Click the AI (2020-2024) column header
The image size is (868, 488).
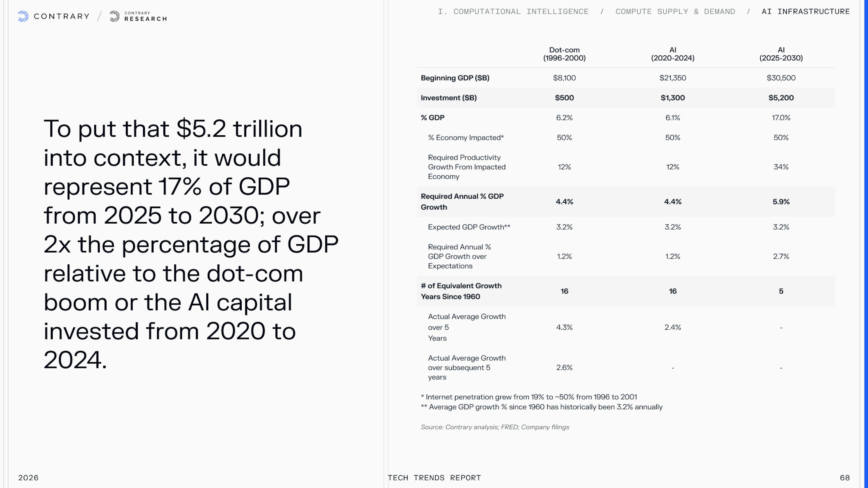click(x=672, y=54)
